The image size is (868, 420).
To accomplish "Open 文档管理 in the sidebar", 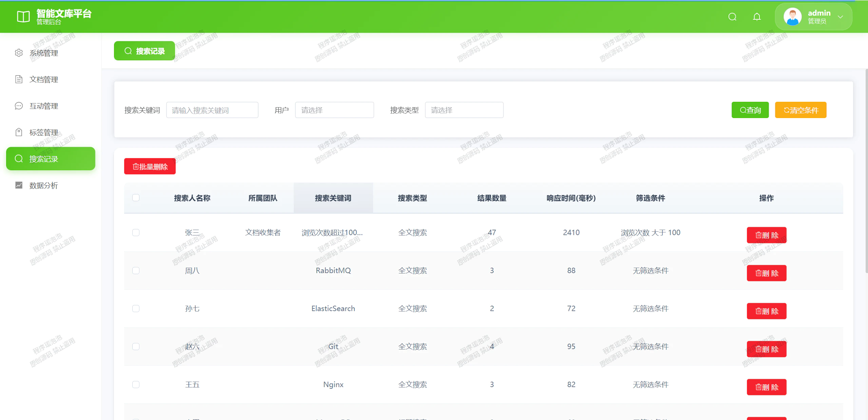I will coord(51,79).
